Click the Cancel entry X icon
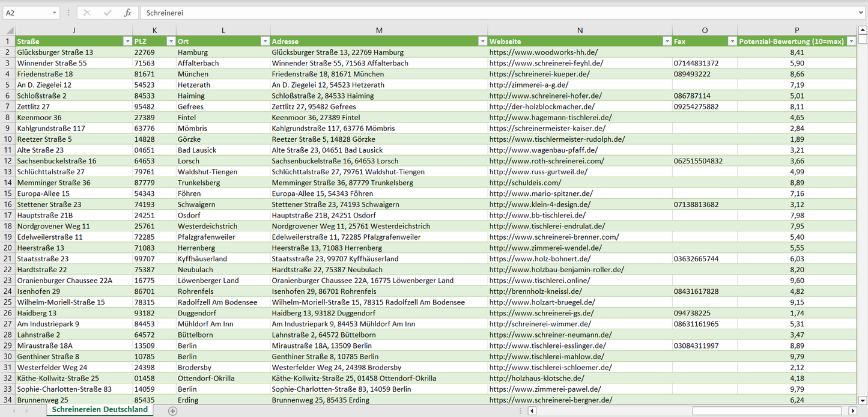868x417 pixels. coord(87,13)
